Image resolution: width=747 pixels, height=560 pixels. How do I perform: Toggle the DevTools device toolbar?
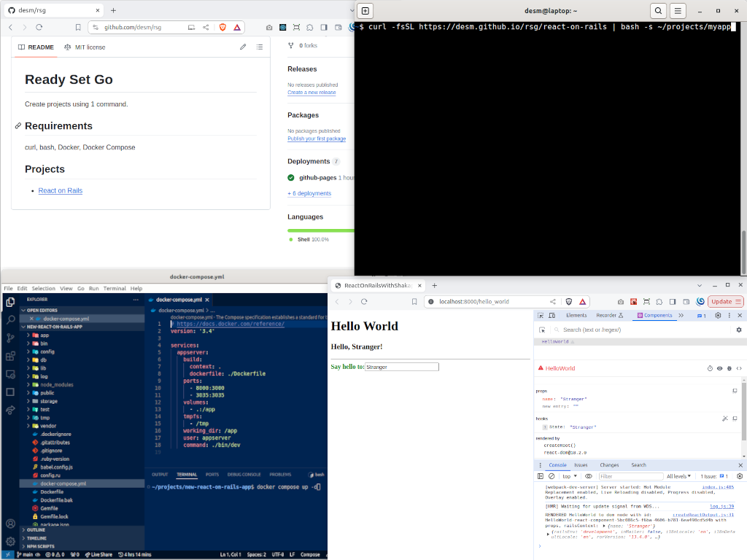tap(552, 315)
